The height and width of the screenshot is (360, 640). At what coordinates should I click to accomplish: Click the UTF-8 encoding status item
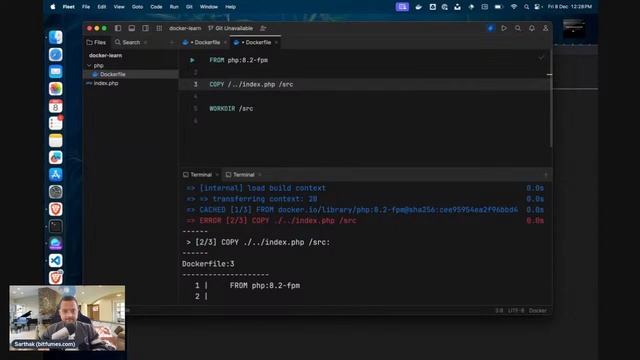[516, 311]
